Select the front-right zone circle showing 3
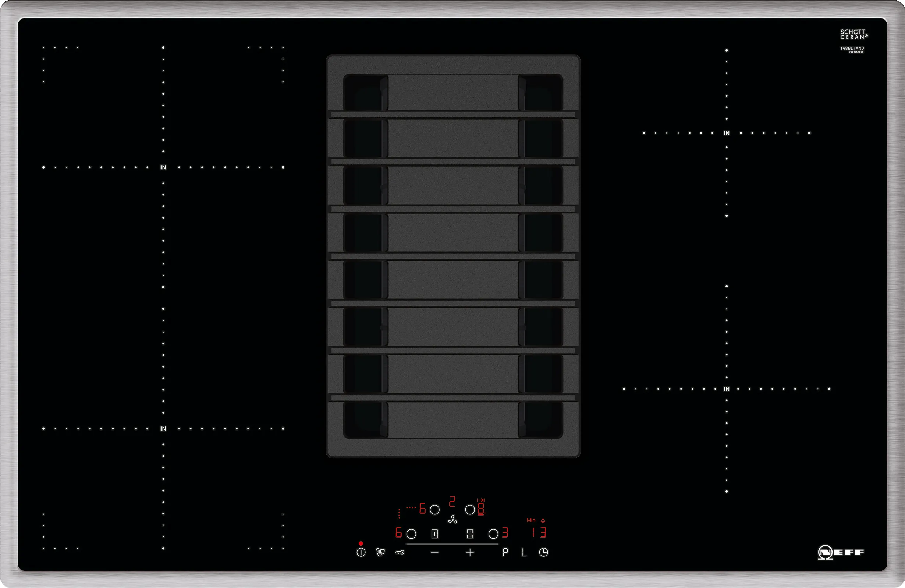The height and width of the screenshot is (588, 905). point(493,534)
